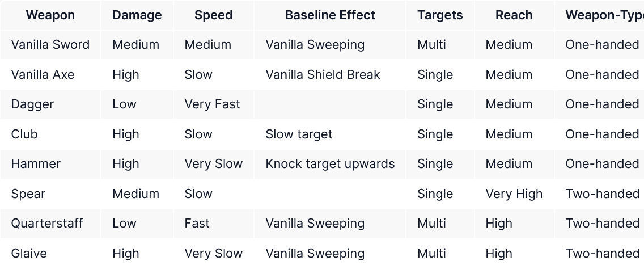Click the Speed column header

tap(213, 15)
